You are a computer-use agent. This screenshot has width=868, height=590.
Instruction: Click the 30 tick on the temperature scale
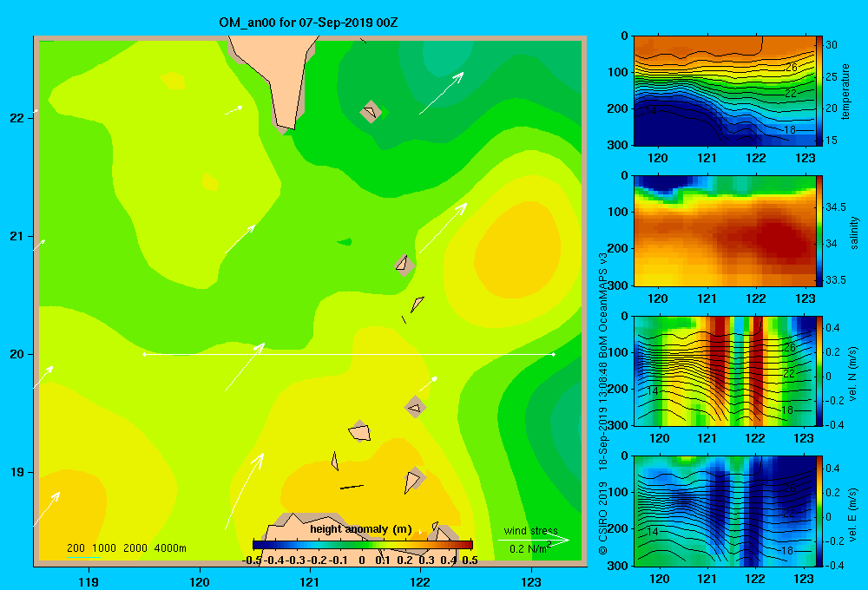(831, 45)
